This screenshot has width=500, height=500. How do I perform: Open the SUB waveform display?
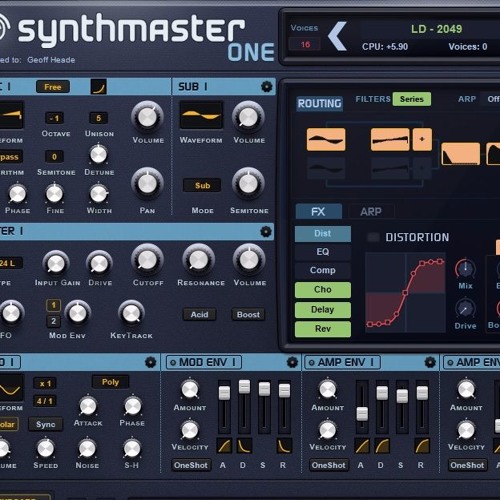[201, 115]
